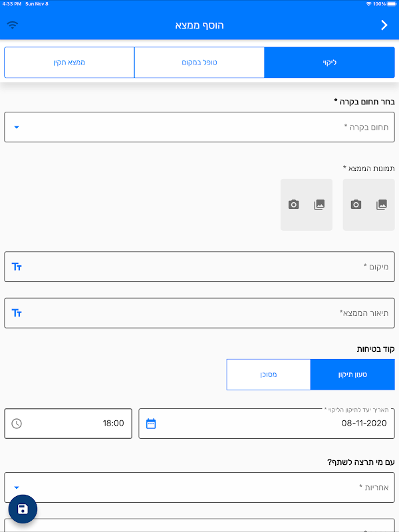Image resolution: width=399 pixels, height=532 pixels.
Task: Select the מסוכן safety code option
Action: tap(268, 374)
